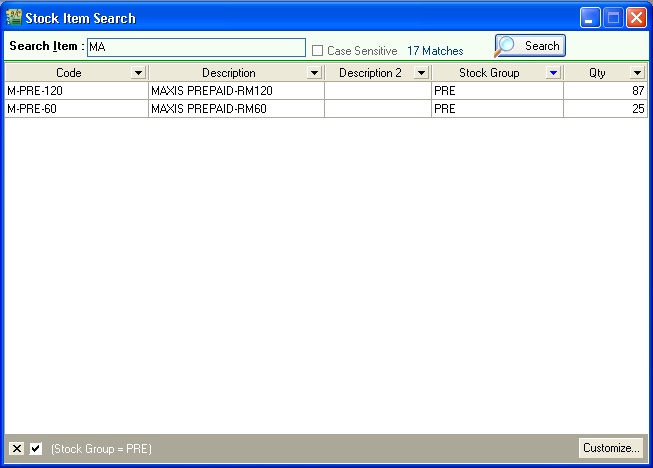The height and width of the screenshot is (468, 653).
Task: Open the Qty column filter dropdown
Action: (x=637, y=73)
